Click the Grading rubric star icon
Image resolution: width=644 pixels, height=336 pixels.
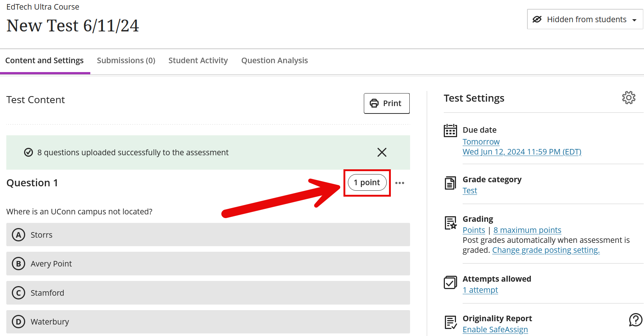[450, 223]
